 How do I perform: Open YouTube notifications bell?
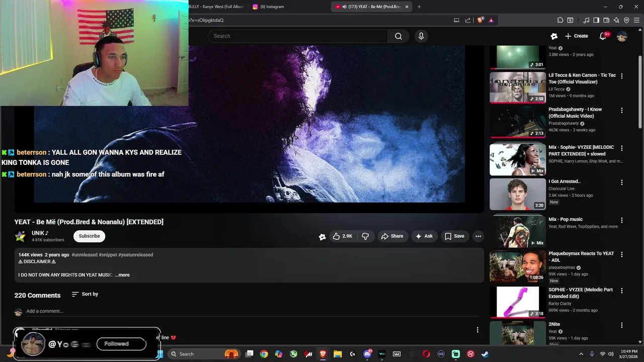coord(603,36)
